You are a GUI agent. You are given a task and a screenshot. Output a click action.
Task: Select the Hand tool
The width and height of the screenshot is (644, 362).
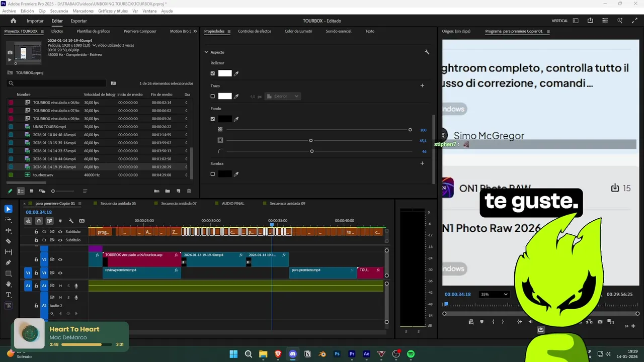8,284
